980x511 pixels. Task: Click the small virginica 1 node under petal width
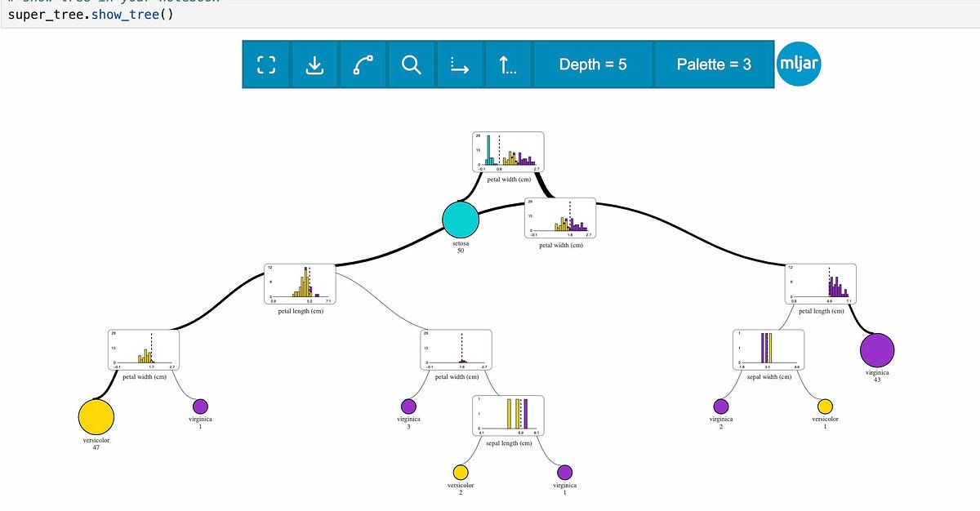pos(200,406)
